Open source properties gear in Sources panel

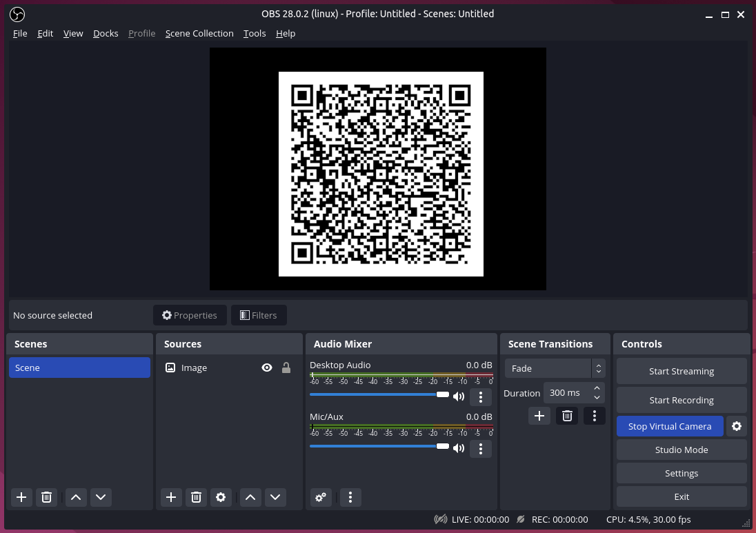click(221, 497)
